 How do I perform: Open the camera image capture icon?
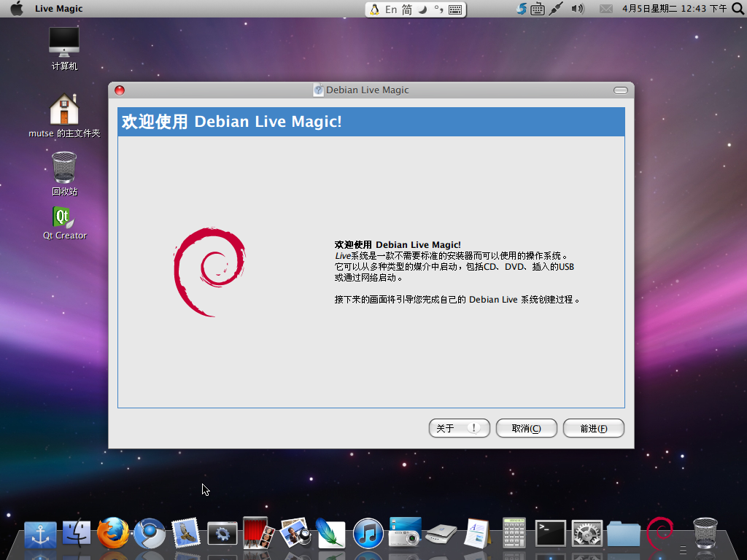[x=405, y=532]
